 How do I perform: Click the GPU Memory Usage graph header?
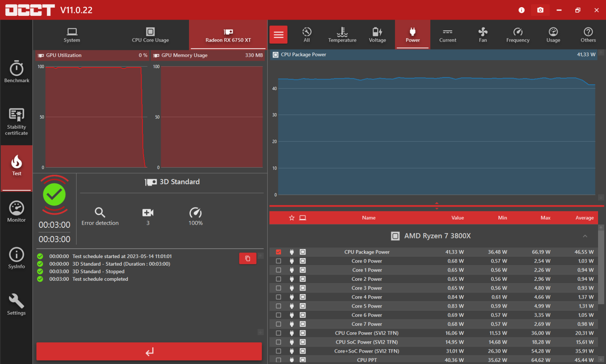tap(208, 55)
